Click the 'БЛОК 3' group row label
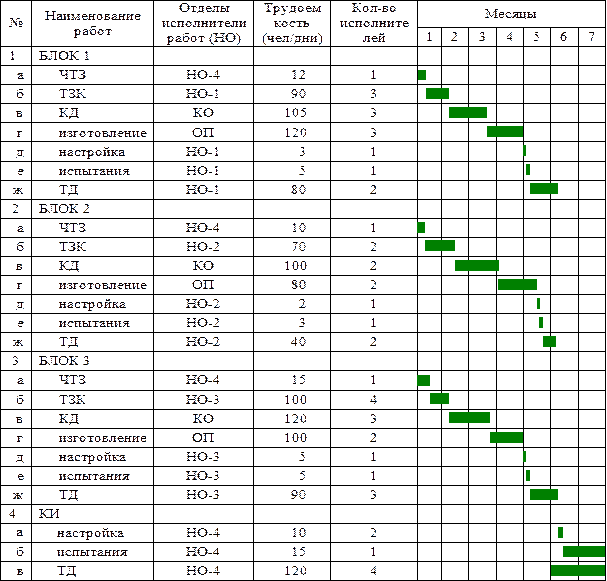This screenshot has width=607, height=581. [x=64, y=361]
